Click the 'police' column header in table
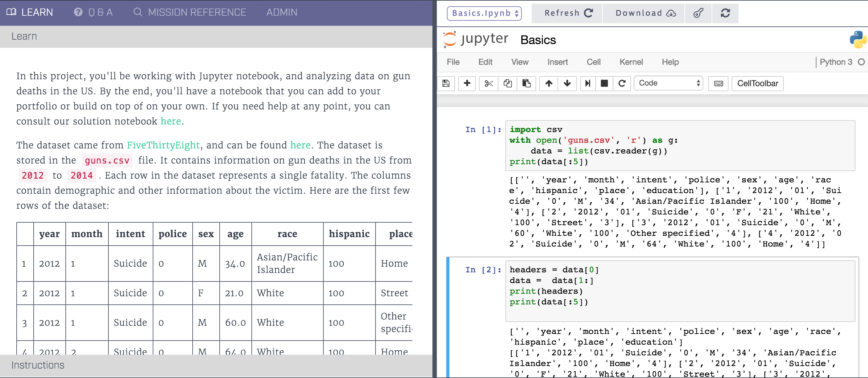 173,234
